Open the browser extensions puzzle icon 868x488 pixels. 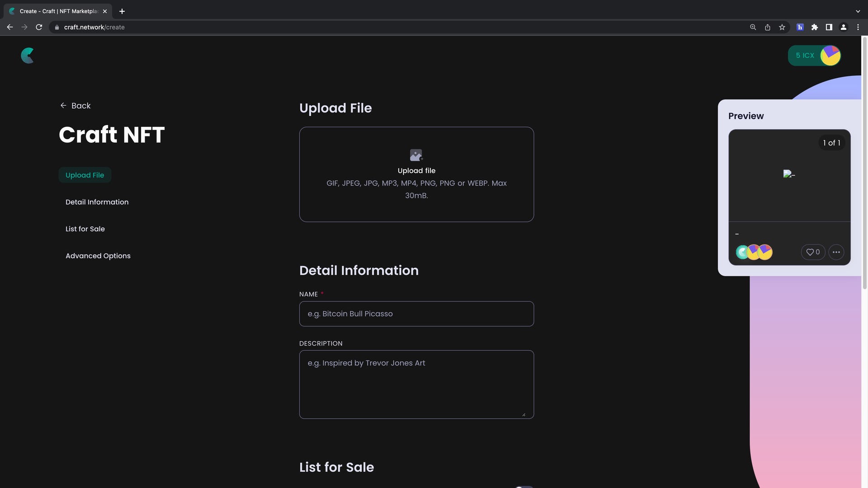(x=814, y=27)
